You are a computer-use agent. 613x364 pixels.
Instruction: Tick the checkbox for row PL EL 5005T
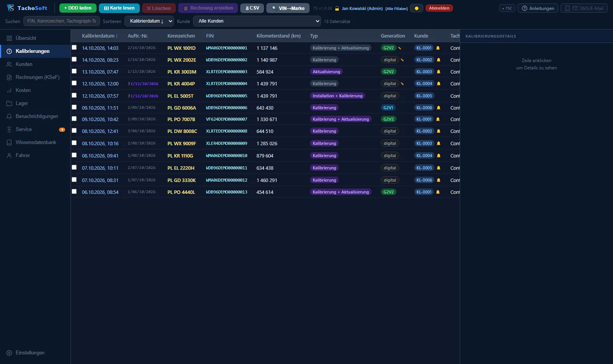coord(74,95)
